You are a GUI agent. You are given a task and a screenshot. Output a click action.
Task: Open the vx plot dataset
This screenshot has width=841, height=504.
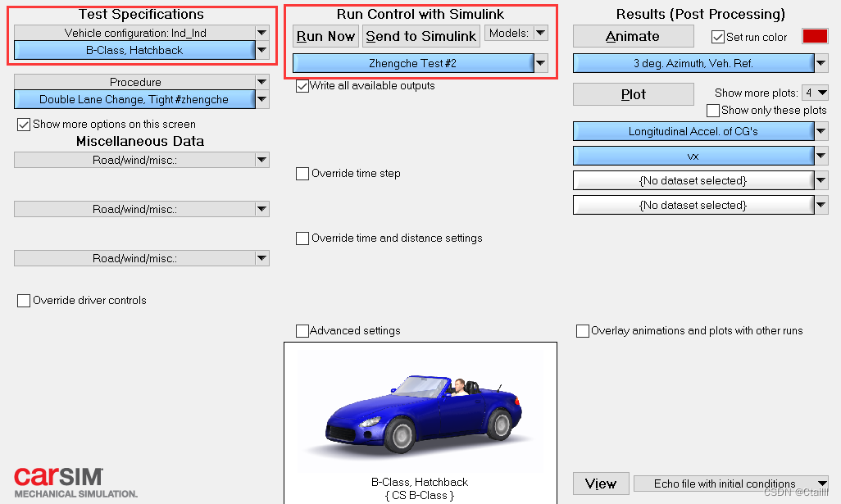[x=693, y=156]
